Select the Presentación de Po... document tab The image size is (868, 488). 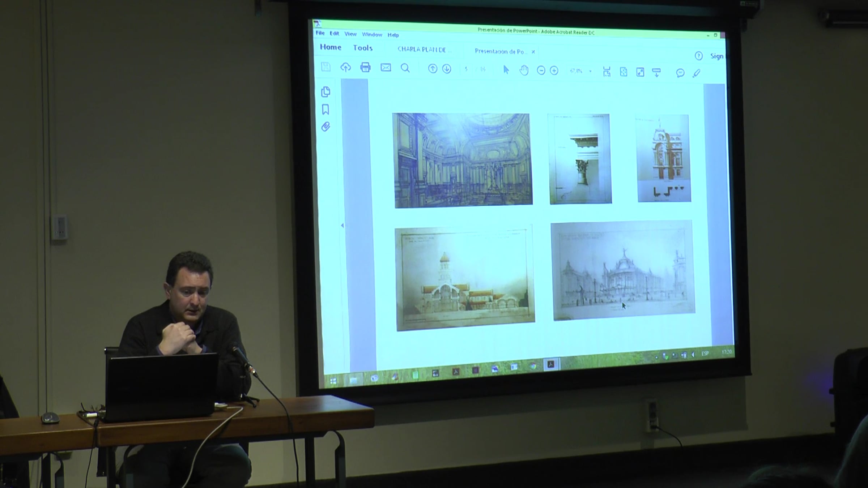pyautogui.click(x=501, y=51)
